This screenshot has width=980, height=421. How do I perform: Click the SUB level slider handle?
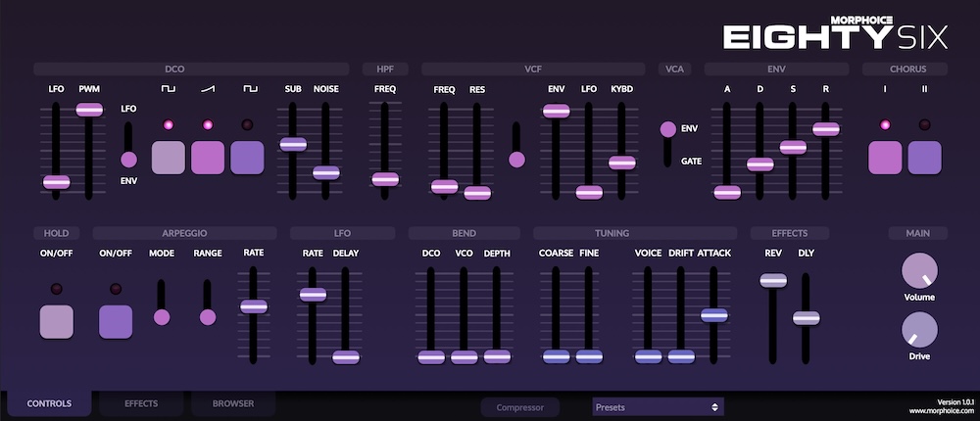(293, 144)
